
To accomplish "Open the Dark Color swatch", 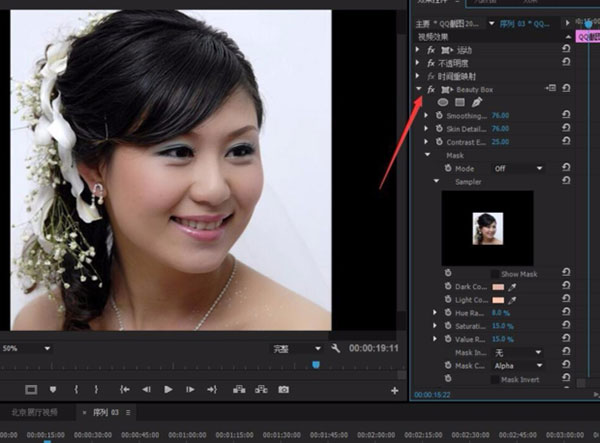I will [498, 286].
